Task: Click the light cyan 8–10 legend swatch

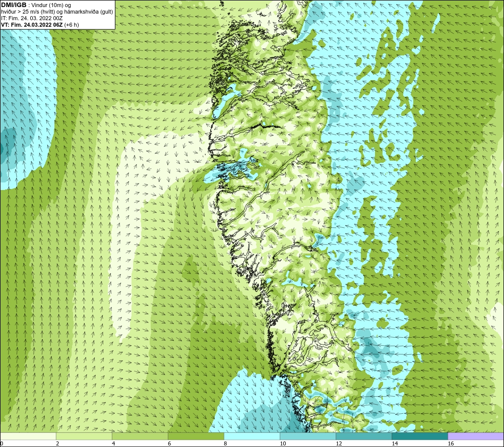Action: (252, 436)
